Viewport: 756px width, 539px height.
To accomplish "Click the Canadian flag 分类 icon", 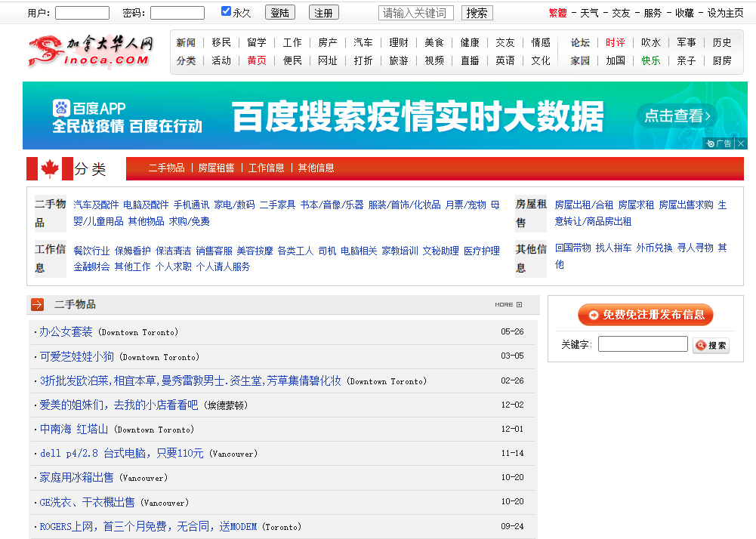I will tap(50, 169).
